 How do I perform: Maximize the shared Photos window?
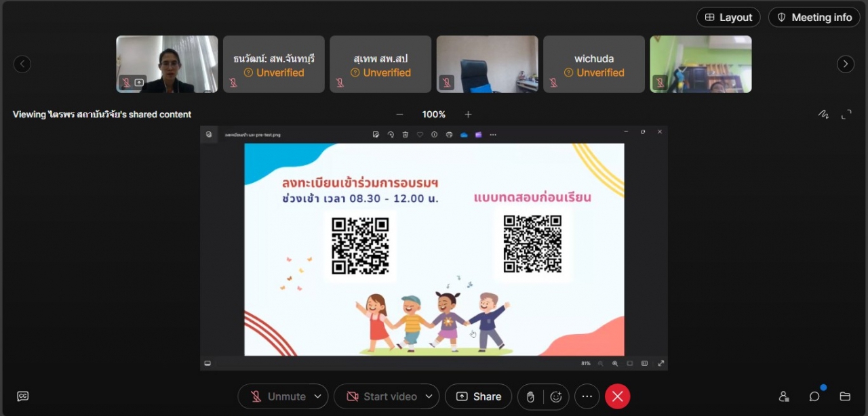tap(643, 131)
